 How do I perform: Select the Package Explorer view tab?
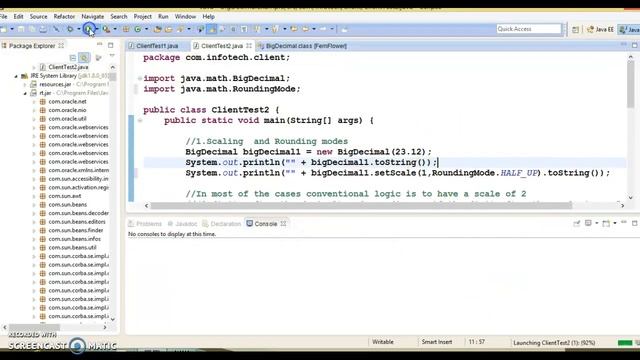click(32, 46)
